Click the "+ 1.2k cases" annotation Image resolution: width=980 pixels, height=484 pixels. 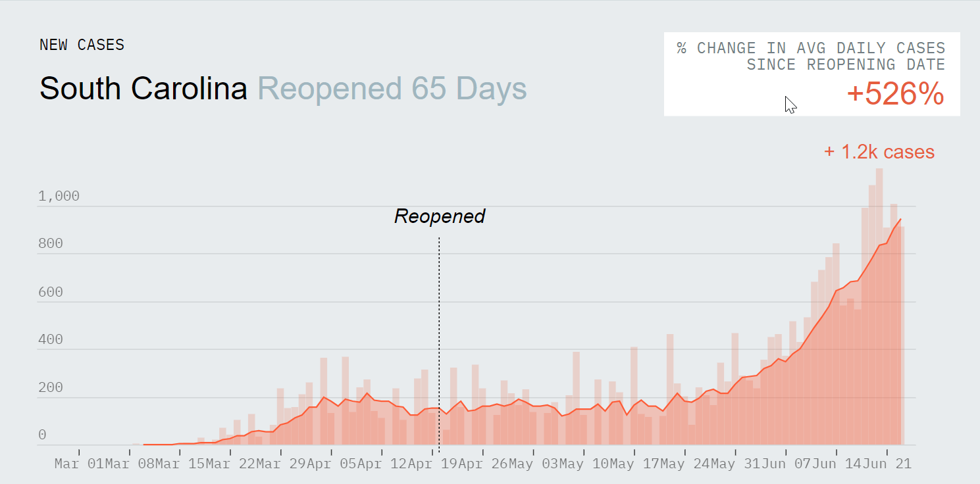point(879,152)
